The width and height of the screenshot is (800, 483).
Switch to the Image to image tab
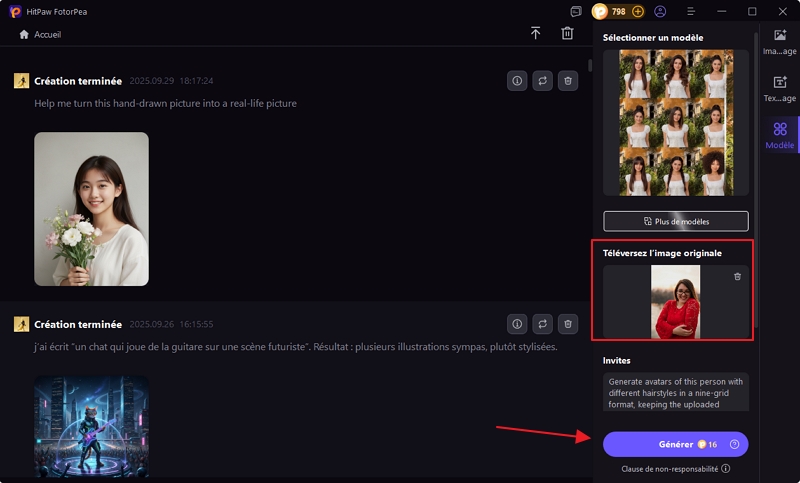tap(779, 41)
